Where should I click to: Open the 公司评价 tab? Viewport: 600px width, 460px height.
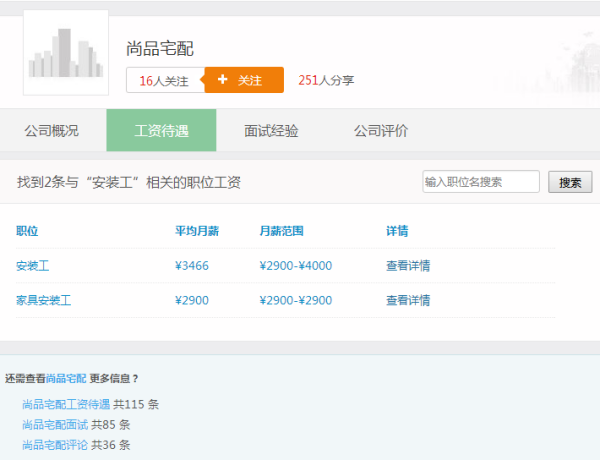(381, 130)
